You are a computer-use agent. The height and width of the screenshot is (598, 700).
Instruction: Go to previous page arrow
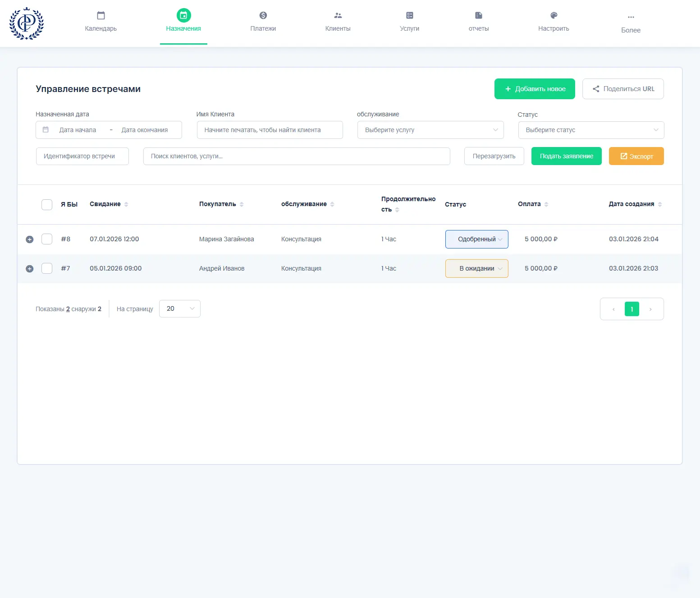tap(613, 309)
